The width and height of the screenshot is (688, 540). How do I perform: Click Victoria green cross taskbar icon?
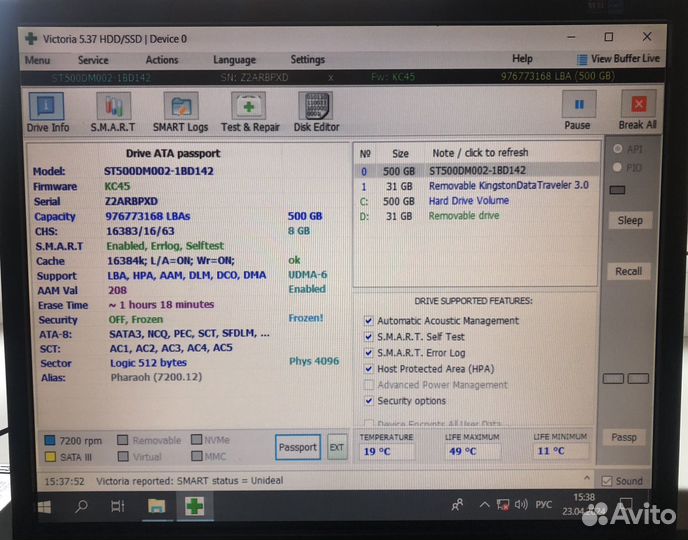pos(194,507)
